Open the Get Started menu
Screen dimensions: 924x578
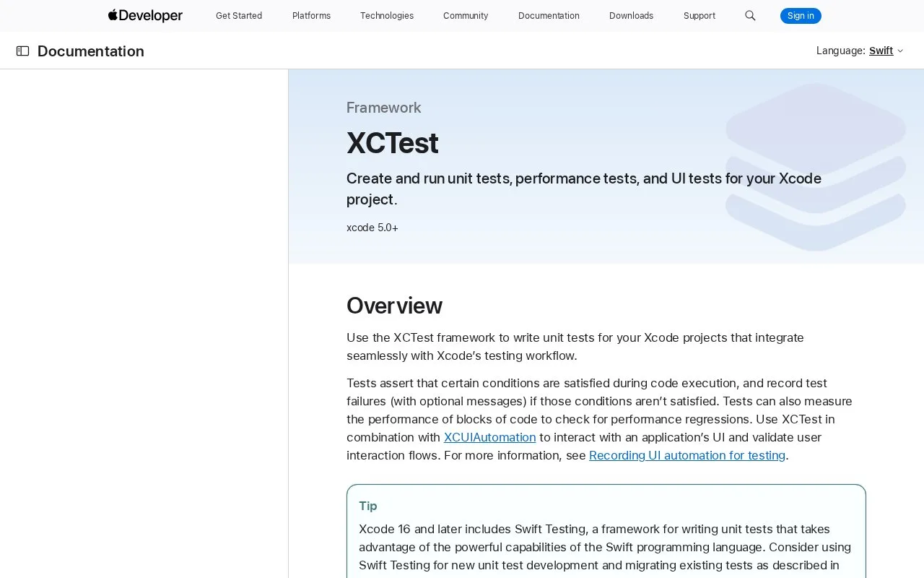pos(239,15)
